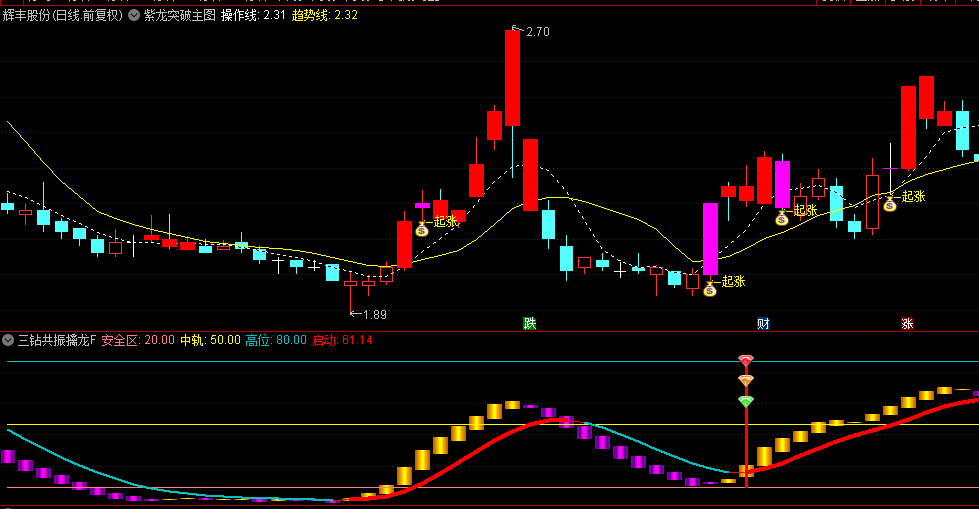Open the 三钻共振擒龙F indicator dropdown arrow

pyautogui.click(x=8, y=340)
